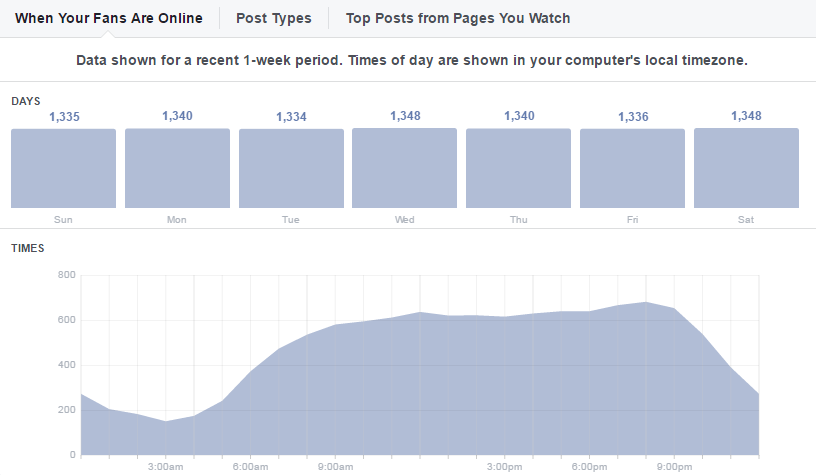The width and height of the screenshot is (816, 475).
Task: Click the 800 label on the y-axis
Action: coord(66,275)
